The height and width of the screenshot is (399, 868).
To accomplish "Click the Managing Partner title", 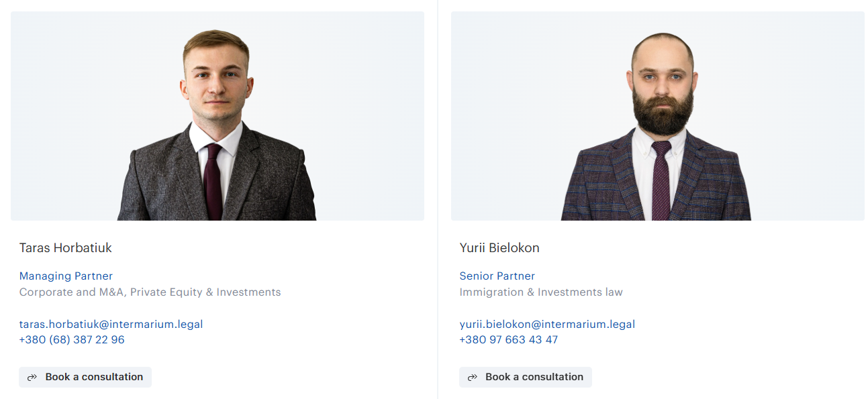I will pyautogui.click(x=66, y=276).
